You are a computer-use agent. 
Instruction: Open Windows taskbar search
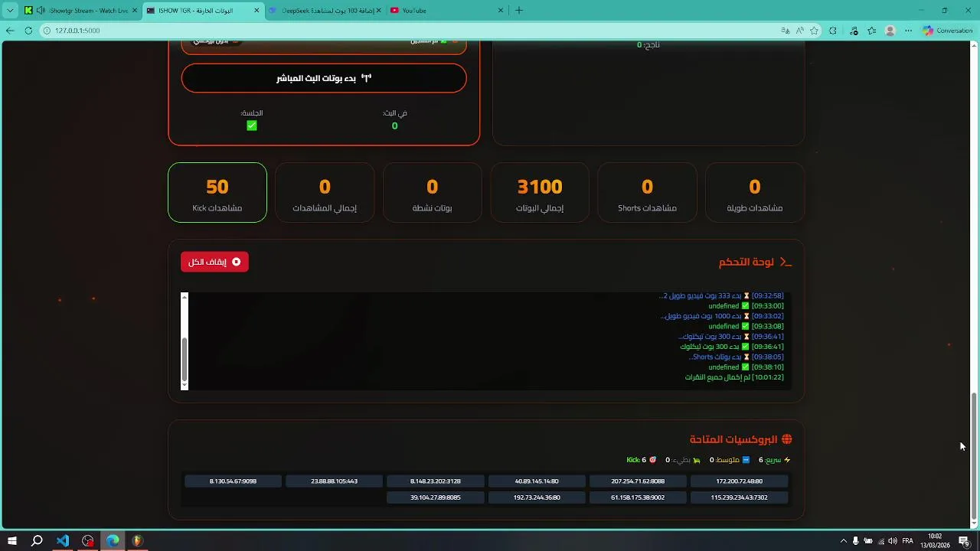37,541
